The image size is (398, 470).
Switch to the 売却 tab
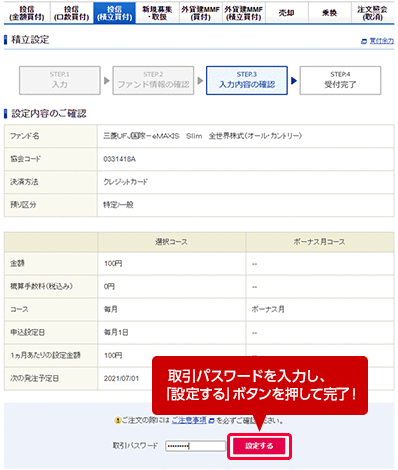pos(287,13)
